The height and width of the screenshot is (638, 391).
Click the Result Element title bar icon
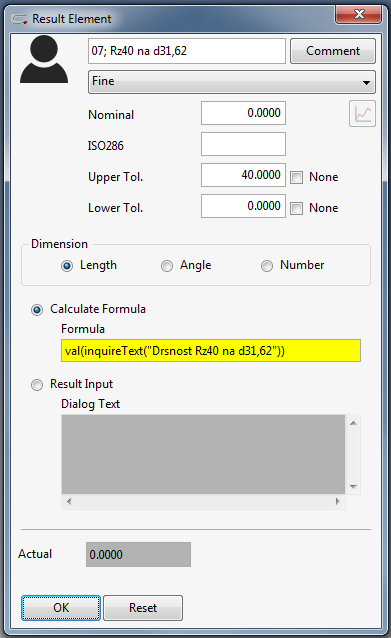tap(19, 19)
